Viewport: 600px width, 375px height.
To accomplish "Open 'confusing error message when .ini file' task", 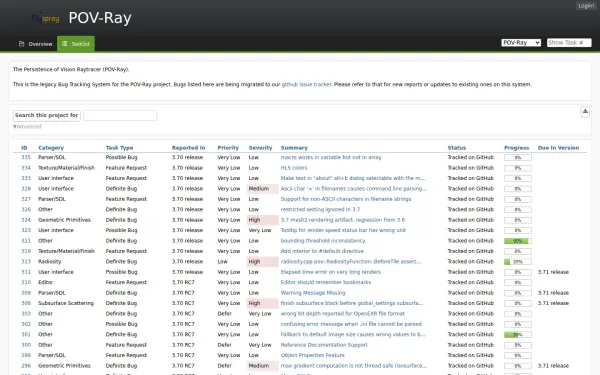I will (x=351, y=324).
